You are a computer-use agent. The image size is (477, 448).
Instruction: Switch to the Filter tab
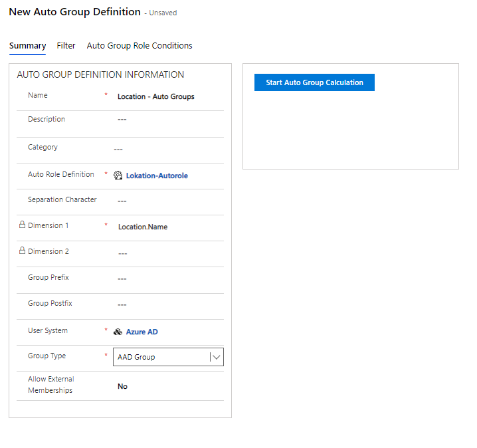click(x=66, y=46)
